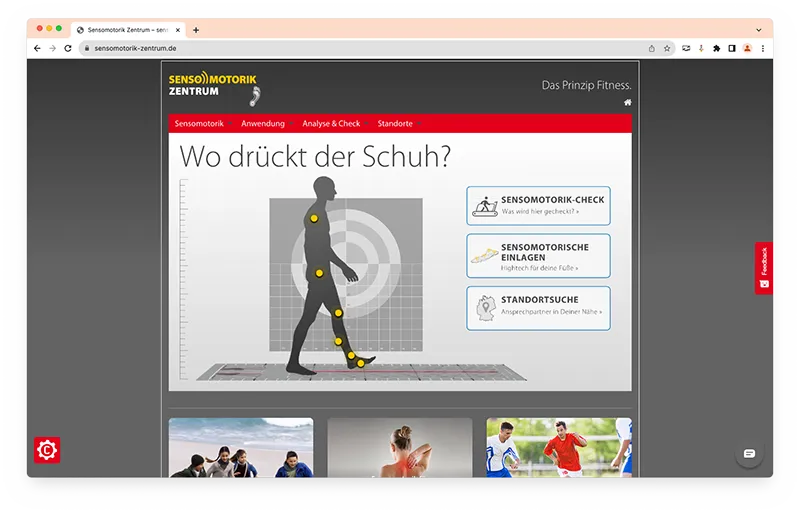Click the Sensomotorik Zentrum logo
800x513 pixels.
[214, 88]
